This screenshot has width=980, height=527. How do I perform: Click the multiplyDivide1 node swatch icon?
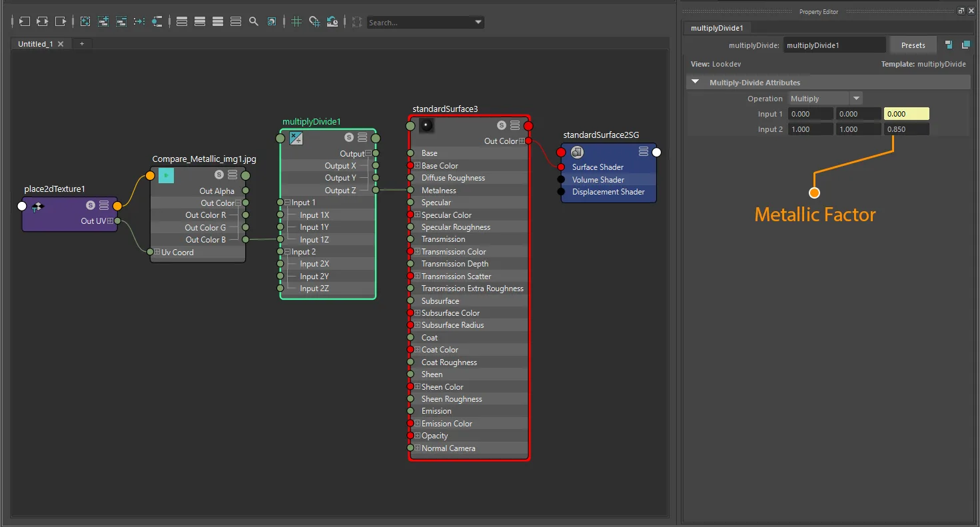tap(296, 138)
